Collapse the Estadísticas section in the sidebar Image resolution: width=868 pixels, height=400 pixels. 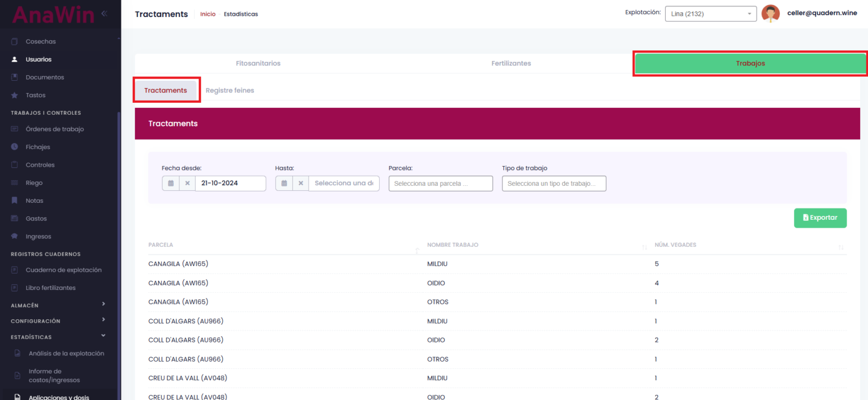[x=103, y=336]
